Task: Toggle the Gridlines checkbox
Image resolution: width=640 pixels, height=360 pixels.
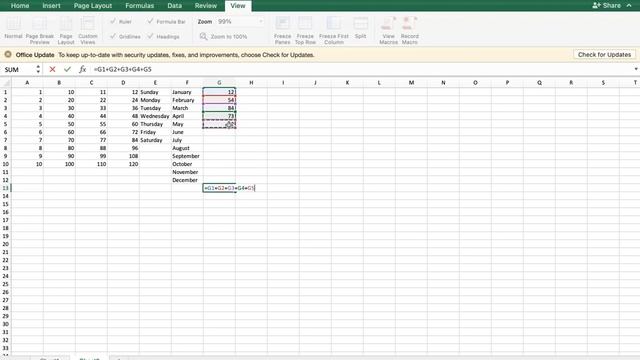Action: pyautogui.click(x=113, y=36)
